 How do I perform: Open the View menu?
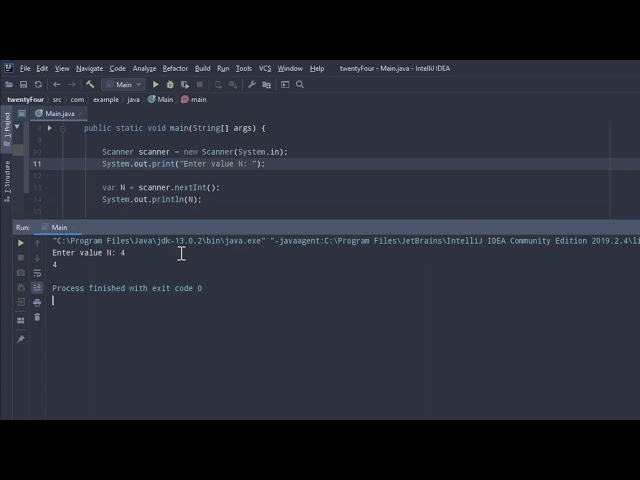pyautogui.click(x=62, y=68)
